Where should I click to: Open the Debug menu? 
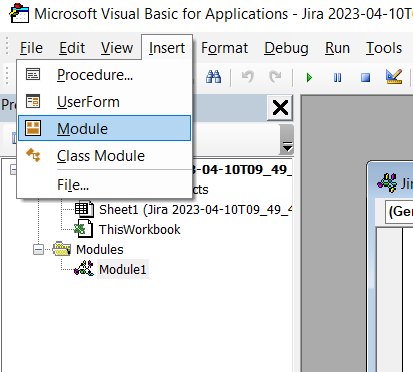click(286, 48)
